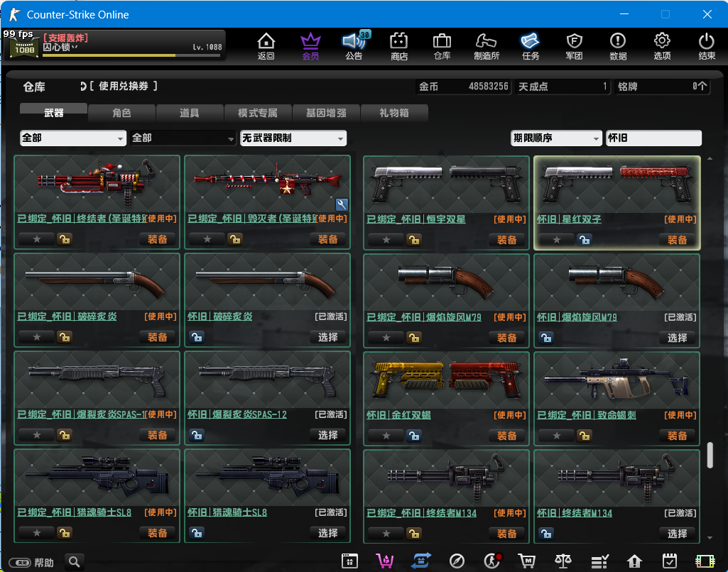Screen dimensions: 728x572
Task: Click 使用兑换券 redeem coupon button
Action: pyautogui.click(x=119, y=87)
